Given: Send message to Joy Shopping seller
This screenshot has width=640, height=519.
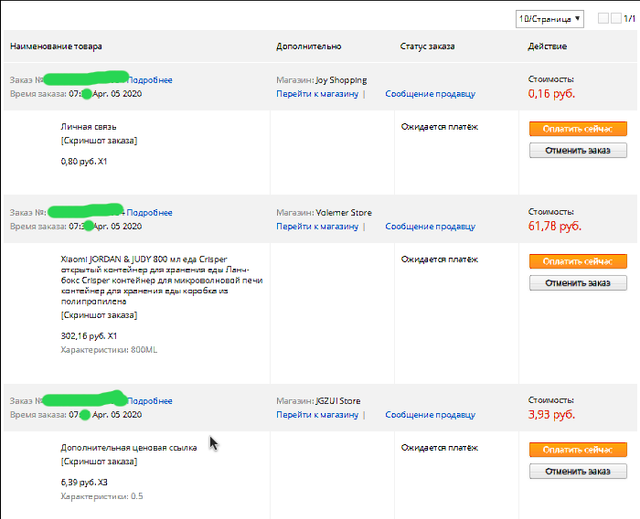Looking at the screenshot, I should tap(430, 94).
